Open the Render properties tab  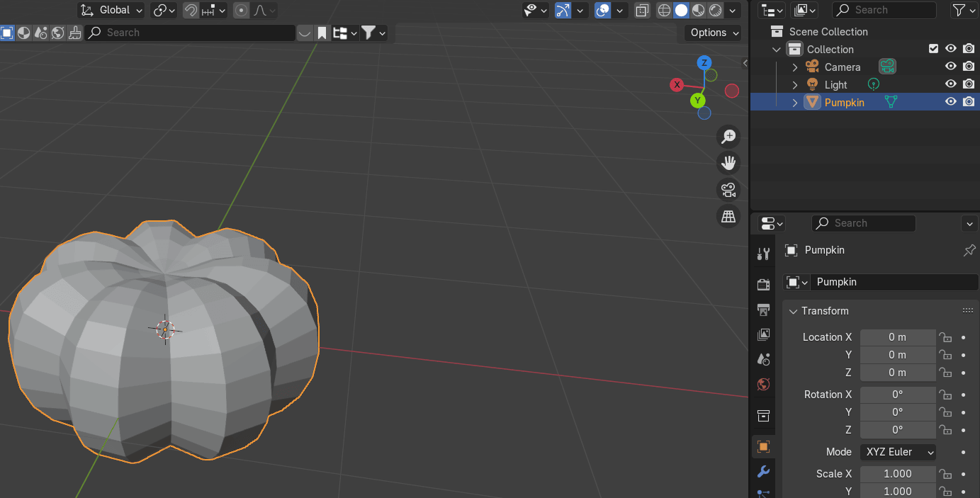pos(763,285)
